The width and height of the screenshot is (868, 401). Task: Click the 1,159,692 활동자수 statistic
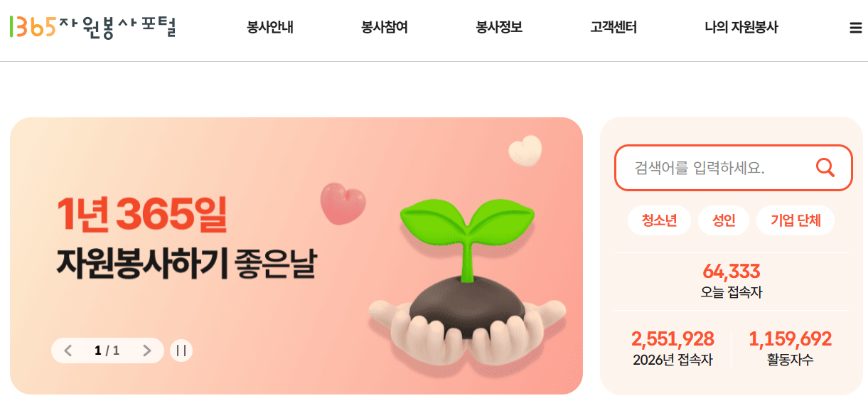point(790,348)
